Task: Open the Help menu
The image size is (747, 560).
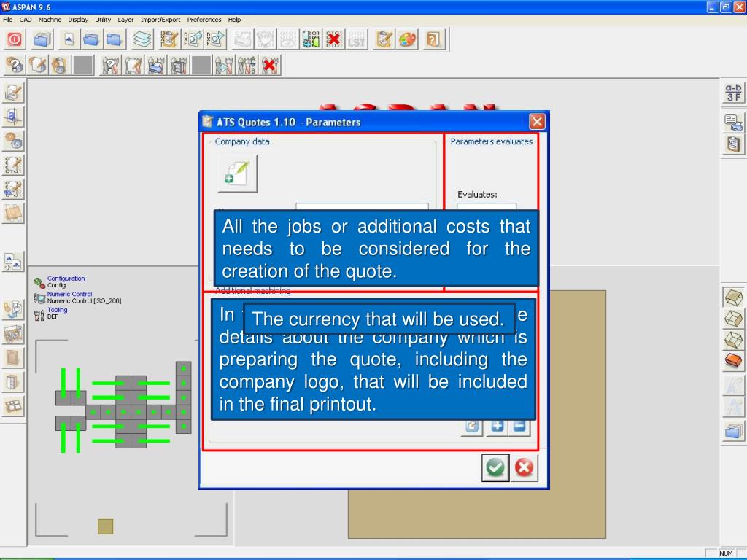Action: (234, 20)
